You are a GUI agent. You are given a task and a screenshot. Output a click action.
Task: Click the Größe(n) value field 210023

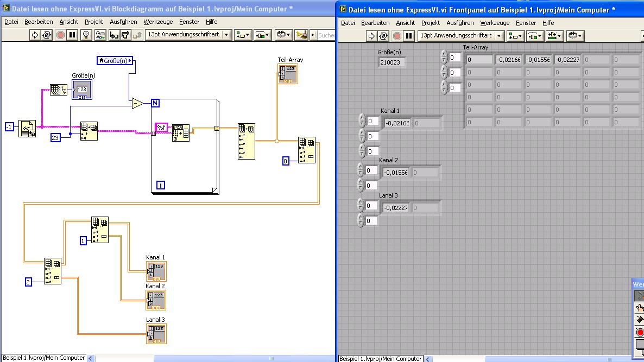coord(392,62)
